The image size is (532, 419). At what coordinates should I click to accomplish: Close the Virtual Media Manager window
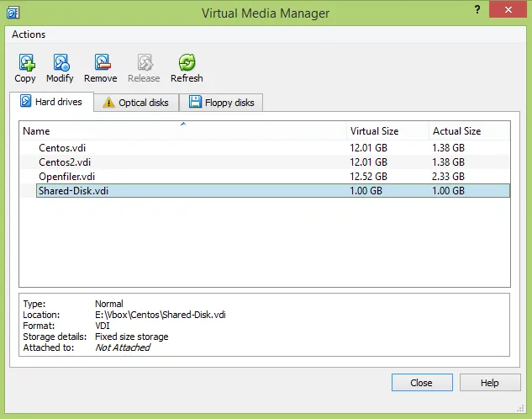(421, 383)
